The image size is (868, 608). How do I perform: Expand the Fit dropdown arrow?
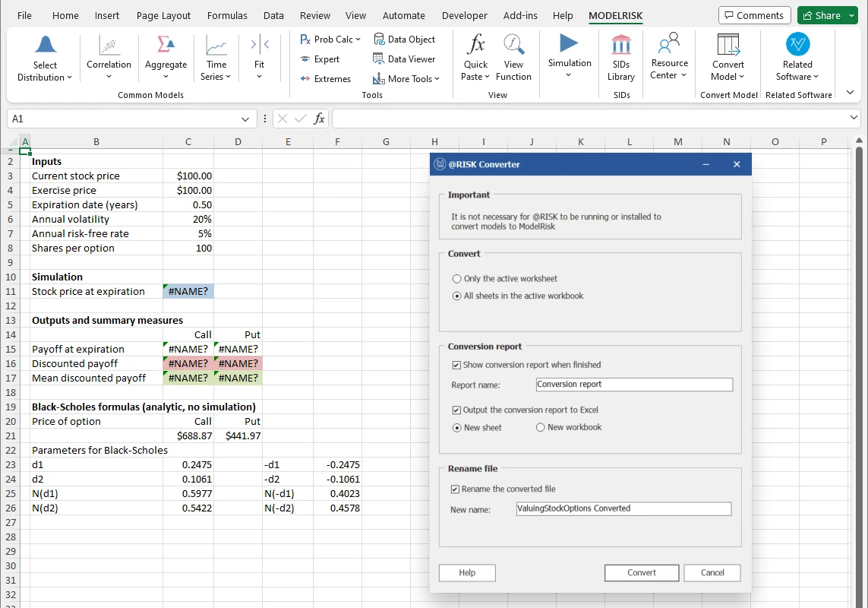(x=259, y=77)
